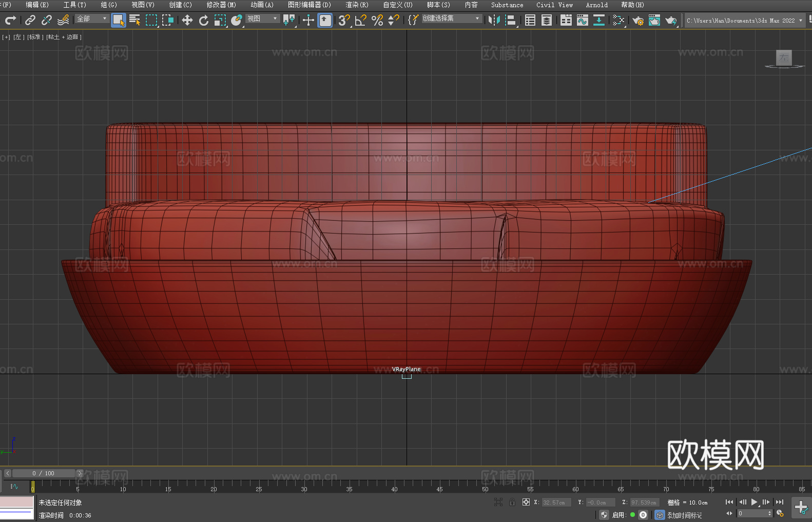The image size is (812, 522).
Task: Expand the 创建选择集 named selection dropdown
Action: pos(451,18)
